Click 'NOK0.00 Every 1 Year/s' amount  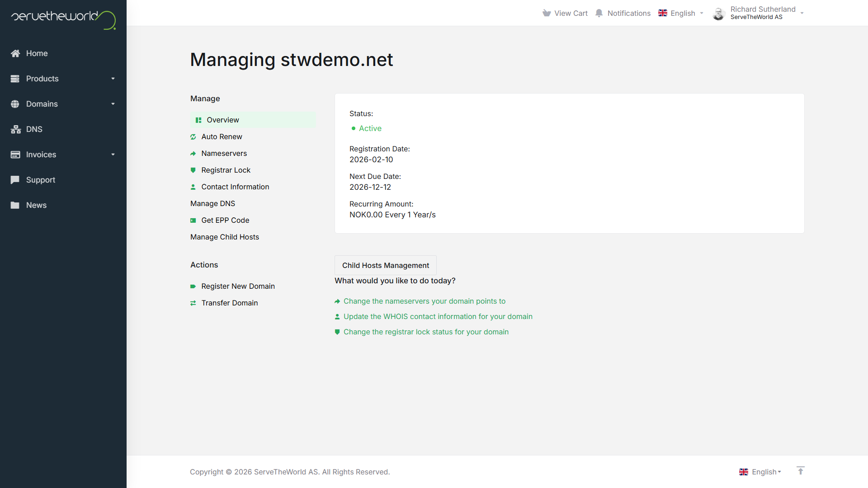pyautogui.click(x=392, y=215)
